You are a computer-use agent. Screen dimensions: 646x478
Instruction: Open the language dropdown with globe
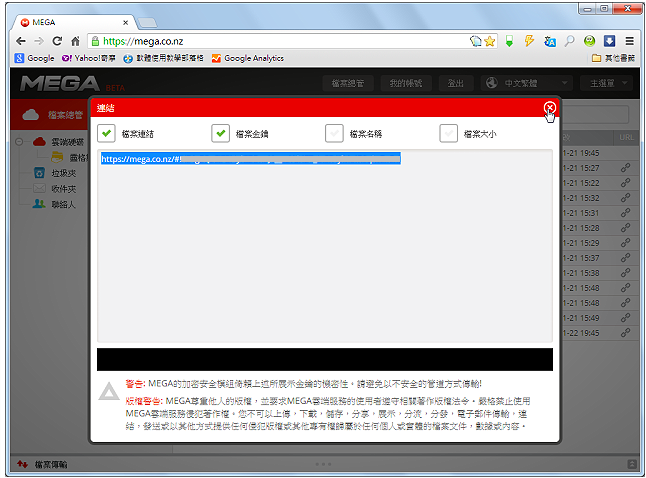[527, 83]
